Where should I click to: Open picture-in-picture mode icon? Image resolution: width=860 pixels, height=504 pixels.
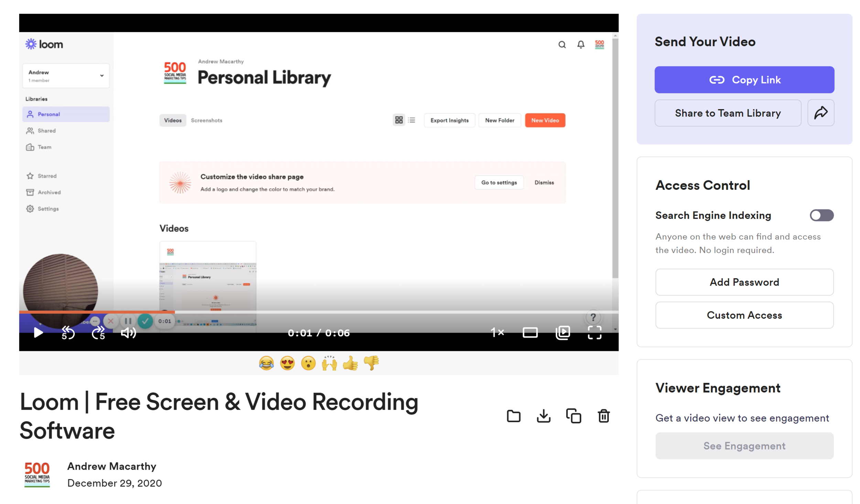[563, 333]
